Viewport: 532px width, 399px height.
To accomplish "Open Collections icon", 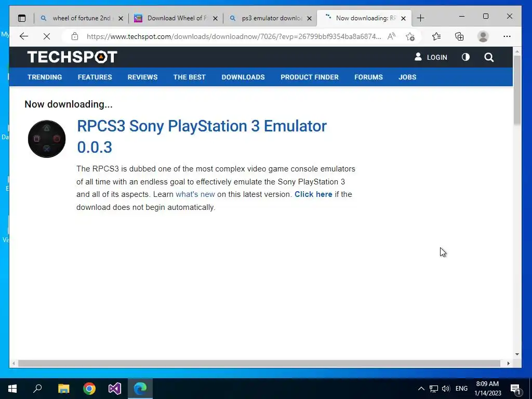I will click(459, 36).
